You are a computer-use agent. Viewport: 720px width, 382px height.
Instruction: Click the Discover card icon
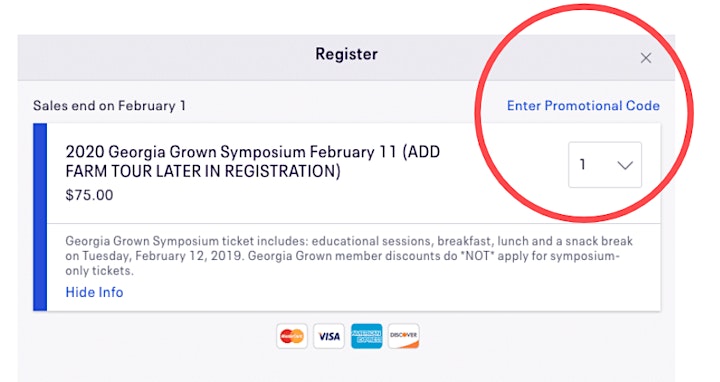click(404, 336)
